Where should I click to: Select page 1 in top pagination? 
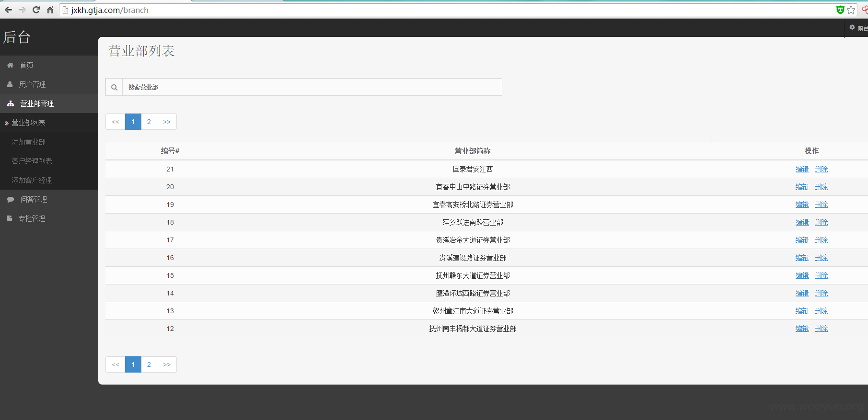click(x=133, y=122)
